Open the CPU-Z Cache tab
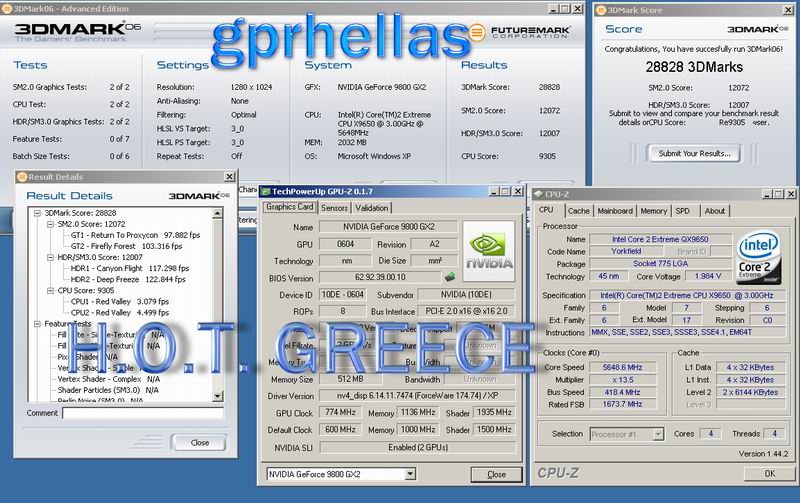The image size is (800, 503). [578, 211]
